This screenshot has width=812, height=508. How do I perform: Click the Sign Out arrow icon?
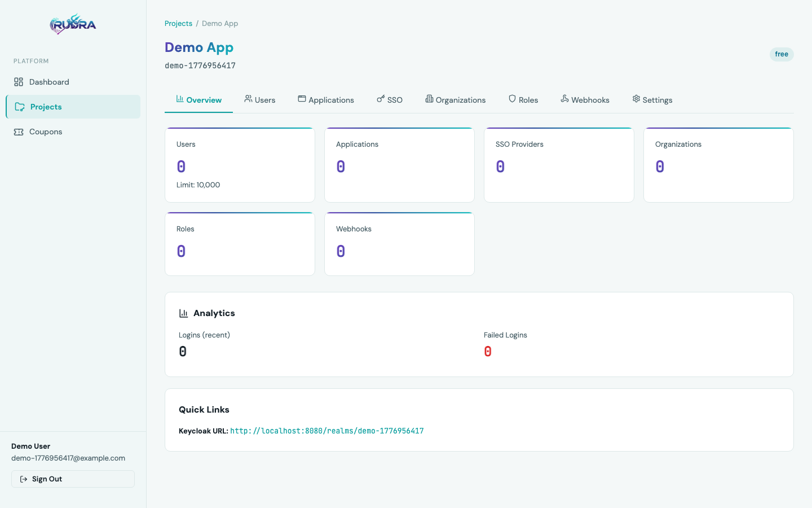24,479
